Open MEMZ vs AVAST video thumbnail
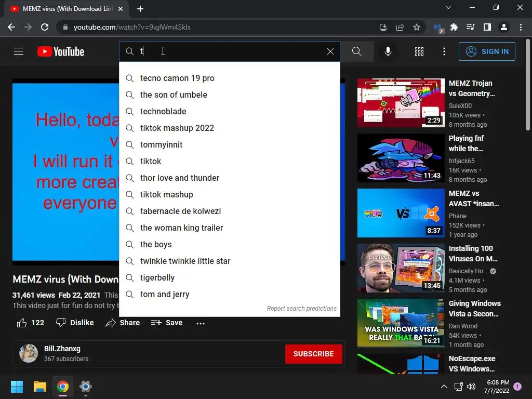This screenshot has width=532, height=399. (x=401, y=212)
